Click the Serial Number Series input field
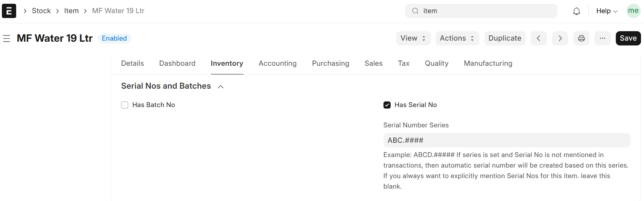This screenshot has height=201, width=644. [x=506, y=141]
